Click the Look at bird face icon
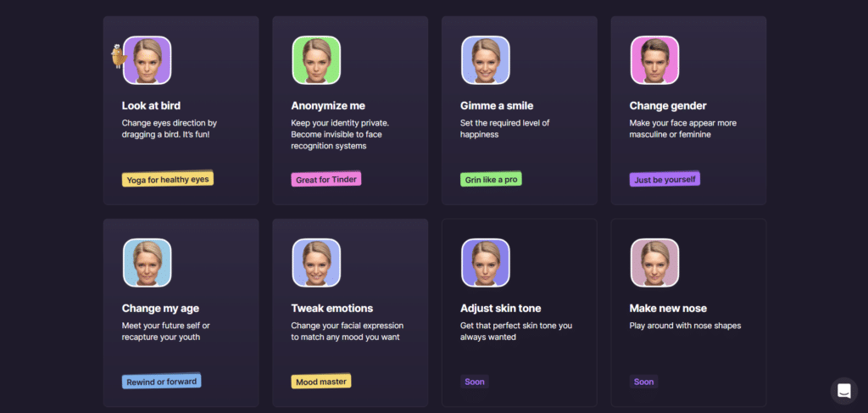Image resolution: width=868 pixels, height=413 pixels. [x=147, y=60]
